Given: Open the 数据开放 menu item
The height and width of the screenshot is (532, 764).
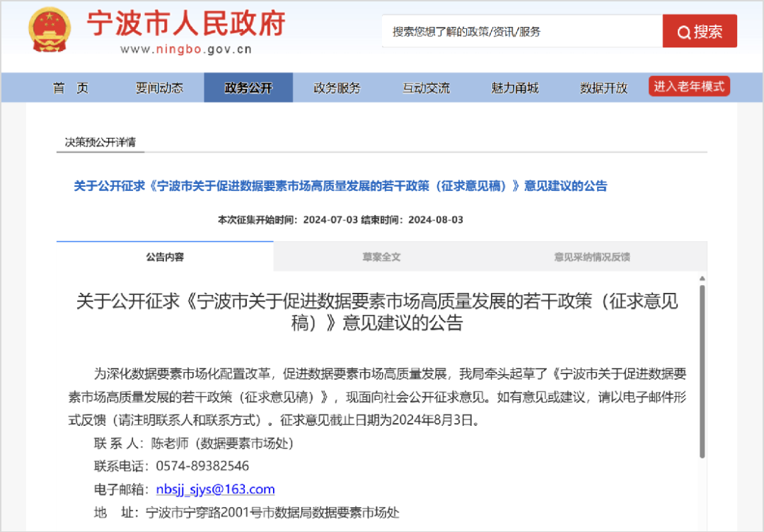Looking at the screenshot, I should [x=603, y=88].
